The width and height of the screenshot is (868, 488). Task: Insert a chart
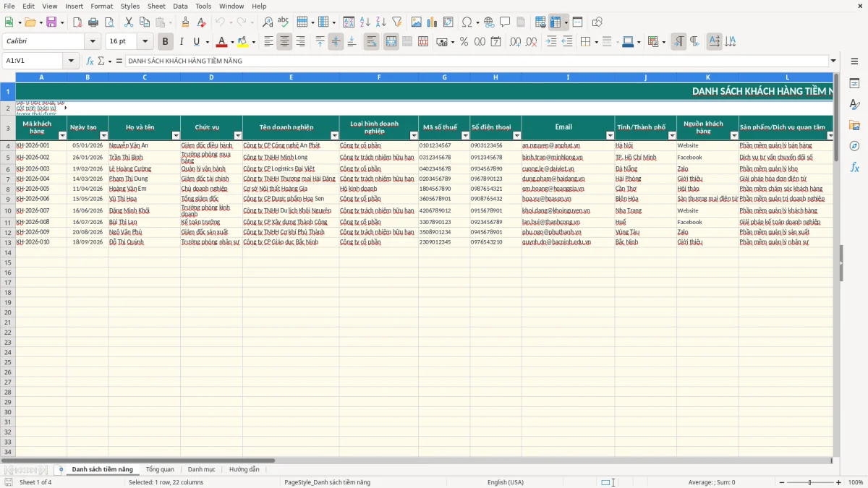point(432,22)
